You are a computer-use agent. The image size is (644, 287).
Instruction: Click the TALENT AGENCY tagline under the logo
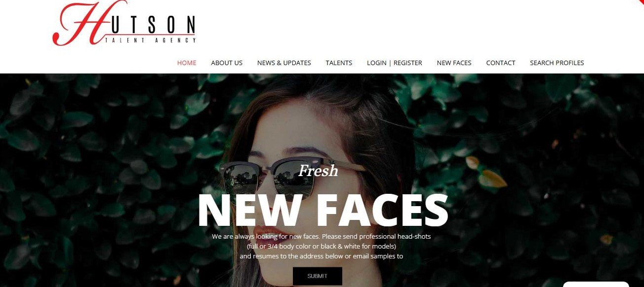(151, 40)
